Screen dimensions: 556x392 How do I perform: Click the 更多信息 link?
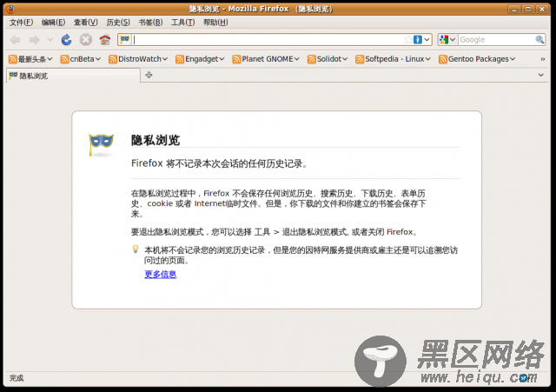(160, 274)
